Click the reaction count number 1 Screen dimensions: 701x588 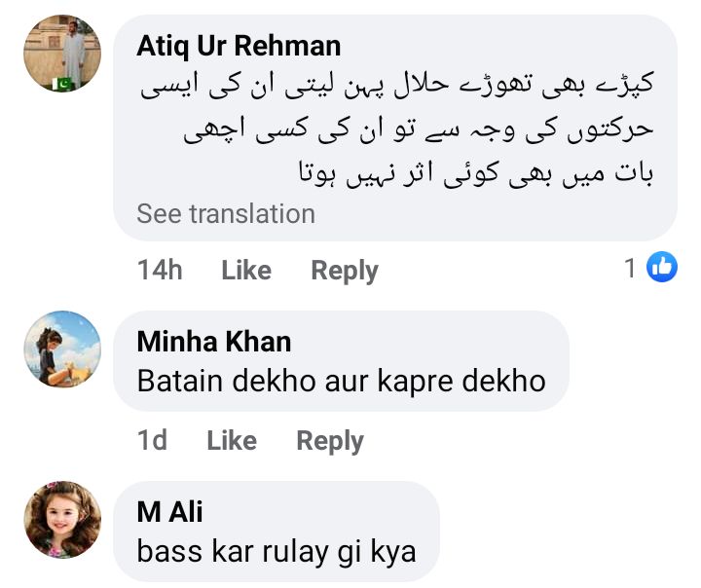tap(631, 268)
